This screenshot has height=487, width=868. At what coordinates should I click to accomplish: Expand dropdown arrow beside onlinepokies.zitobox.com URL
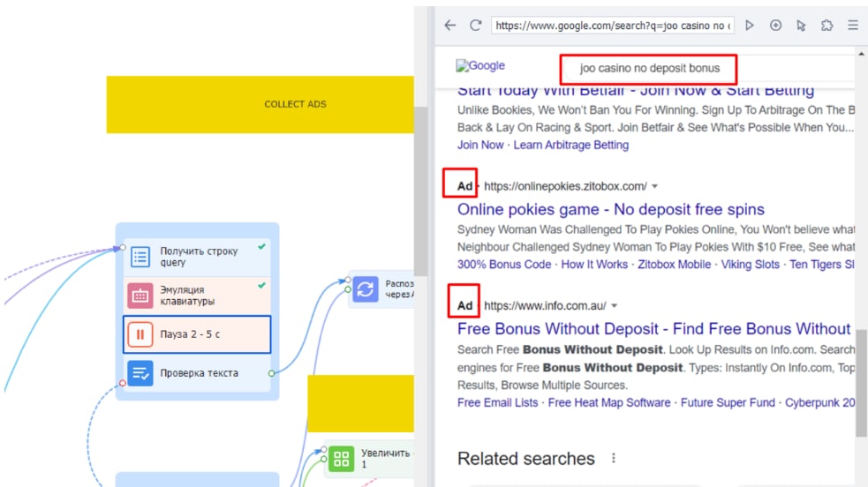654,186
